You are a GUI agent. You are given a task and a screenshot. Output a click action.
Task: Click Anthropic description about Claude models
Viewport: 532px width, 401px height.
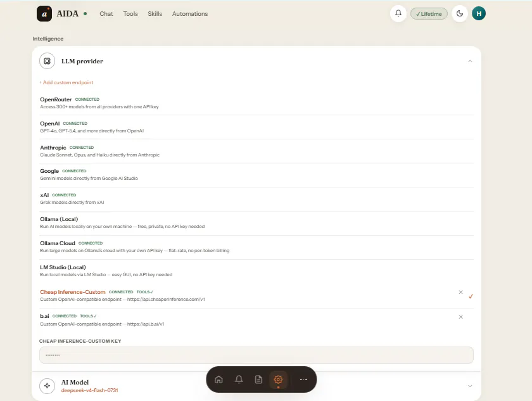tap(100, 155)
